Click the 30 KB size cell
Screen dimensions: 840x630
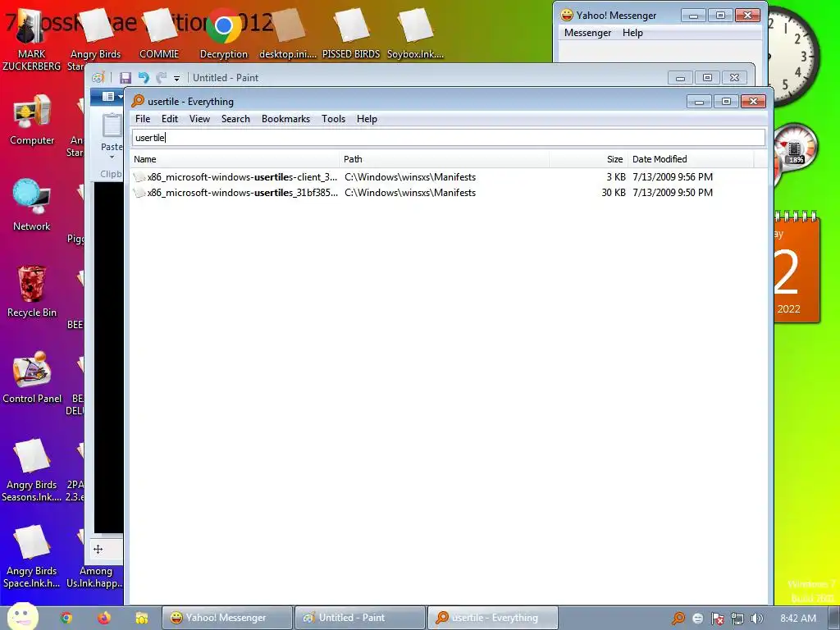click(614, 192)
